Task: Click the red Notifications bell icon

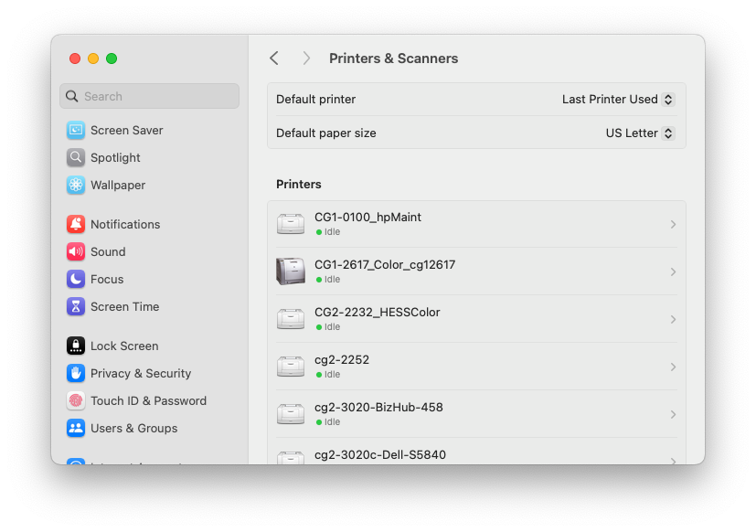Action: tap(76, 224)
